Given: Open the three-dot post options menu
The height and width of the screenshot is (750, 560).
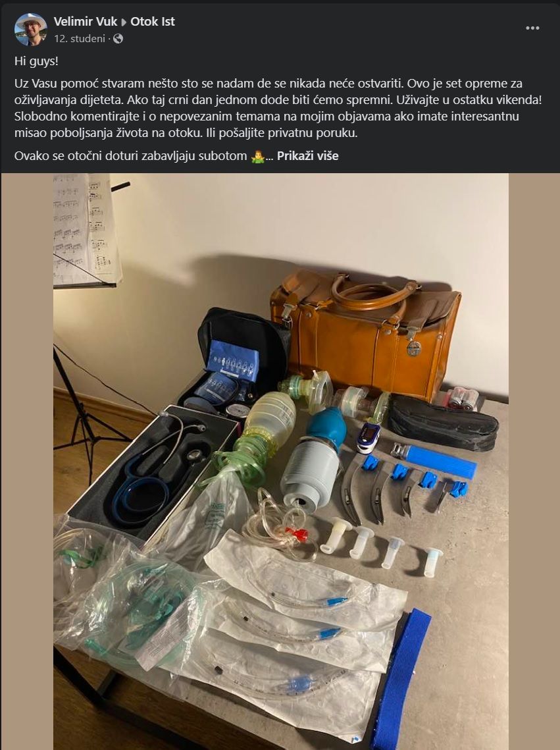Looking at the screenshot, I should pos(532,28).
